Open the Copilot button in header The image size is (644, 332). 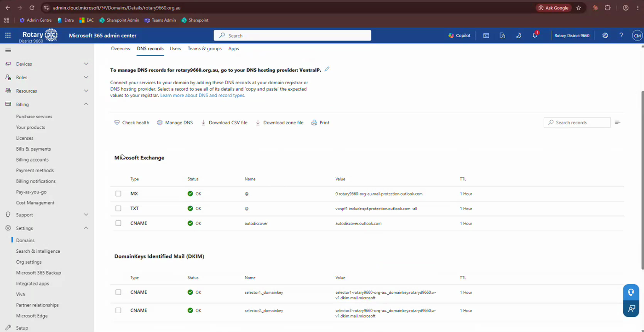click(459, 35)
